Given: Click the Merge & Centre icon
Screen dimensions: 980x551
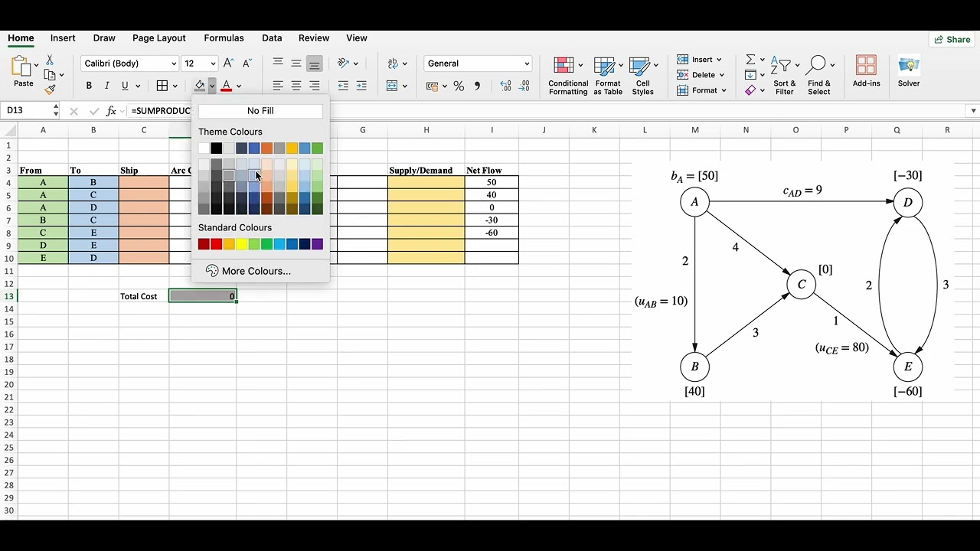Looking at the screenshot, I should point(393,86).
